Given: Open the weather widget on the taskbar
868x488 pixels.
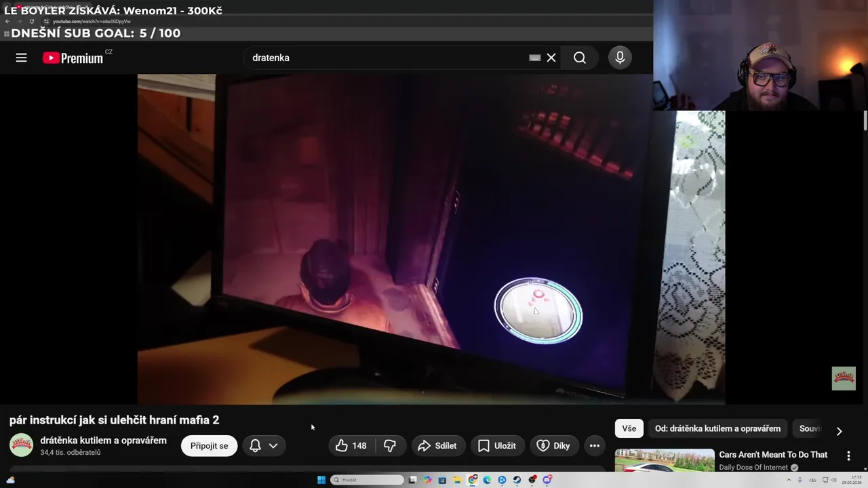Looking at the screenshot, I should pyautogui.click(x=10, y=480).
